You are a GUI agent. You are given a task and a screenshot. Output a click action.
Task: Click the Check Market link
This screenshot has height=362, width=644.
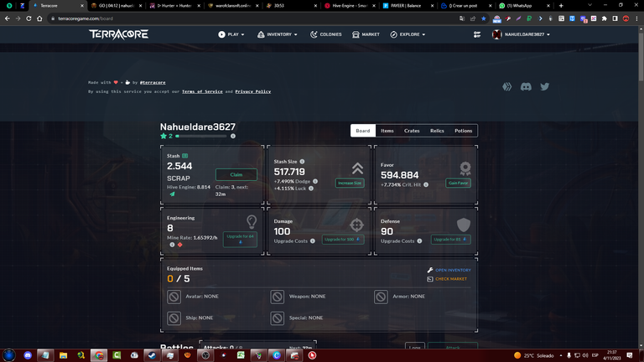tap(447, 279)
